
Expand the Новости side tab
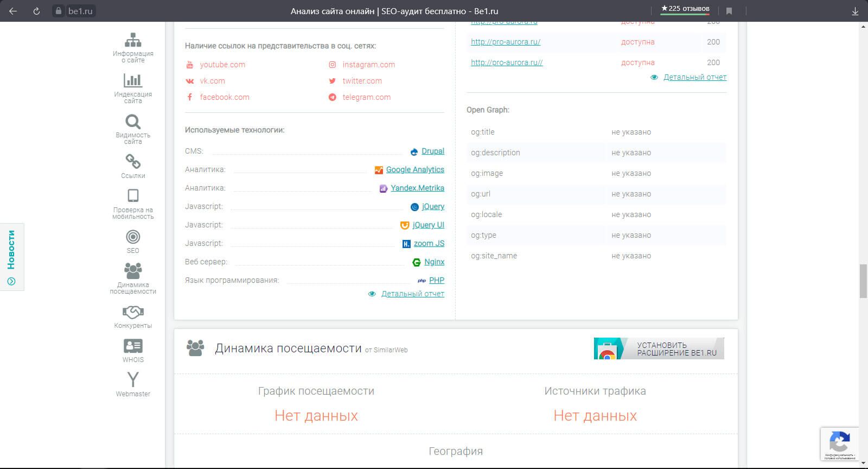11,256
